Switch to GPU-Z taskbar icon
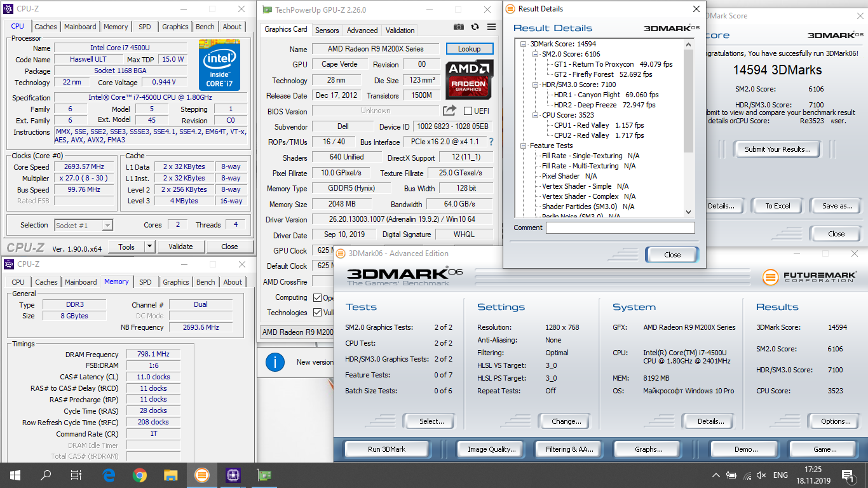868x488 pixels. [x=263, y=475]
